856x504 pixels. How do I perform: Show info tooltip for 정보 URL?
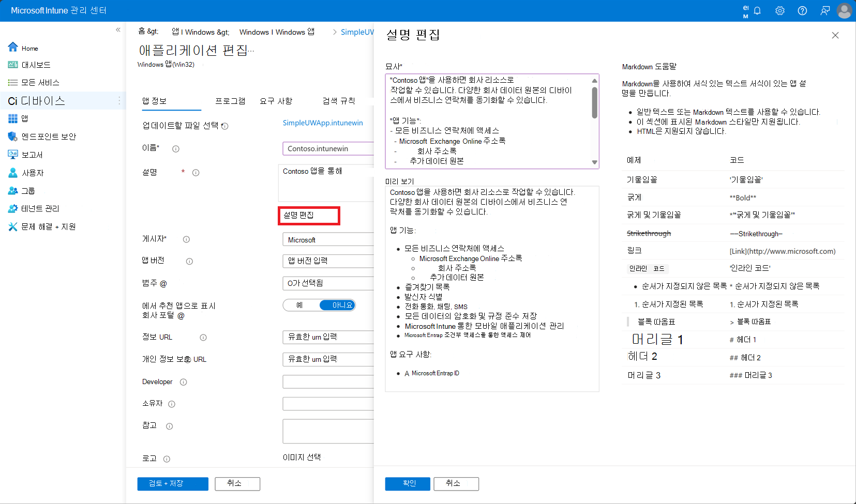203,338
